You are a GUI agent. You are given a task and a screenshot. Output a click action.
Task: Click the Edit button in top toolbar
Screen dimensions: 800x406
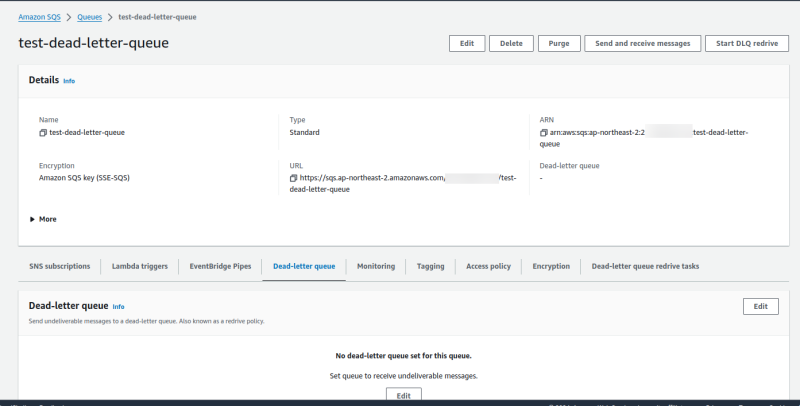coord(467,43)
